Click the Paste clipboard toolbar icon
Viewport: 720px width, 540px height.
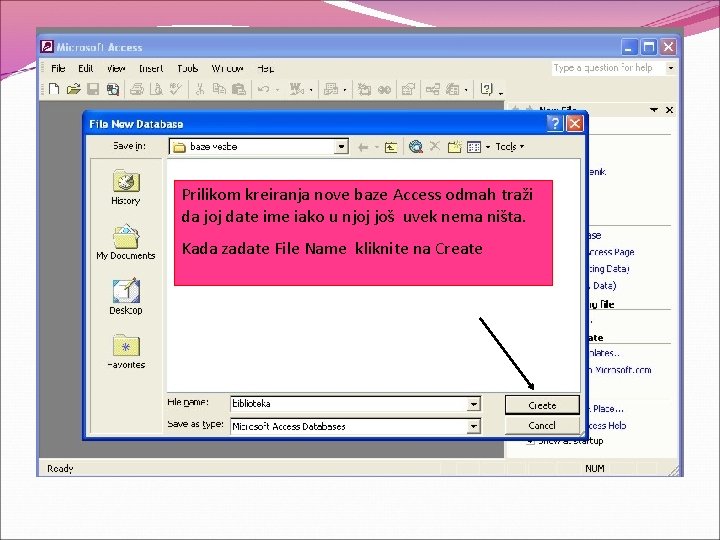click(239, 89)
